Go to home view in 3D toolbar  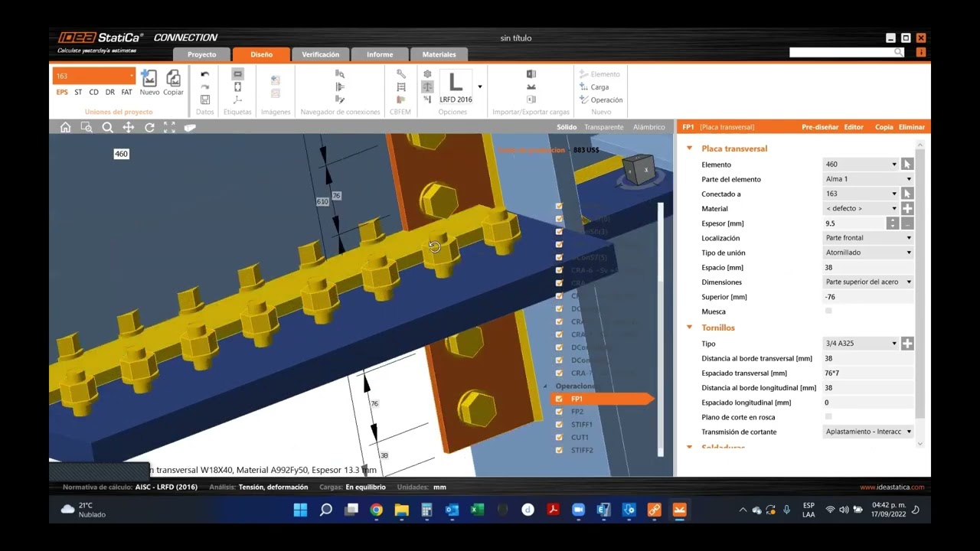65,127
